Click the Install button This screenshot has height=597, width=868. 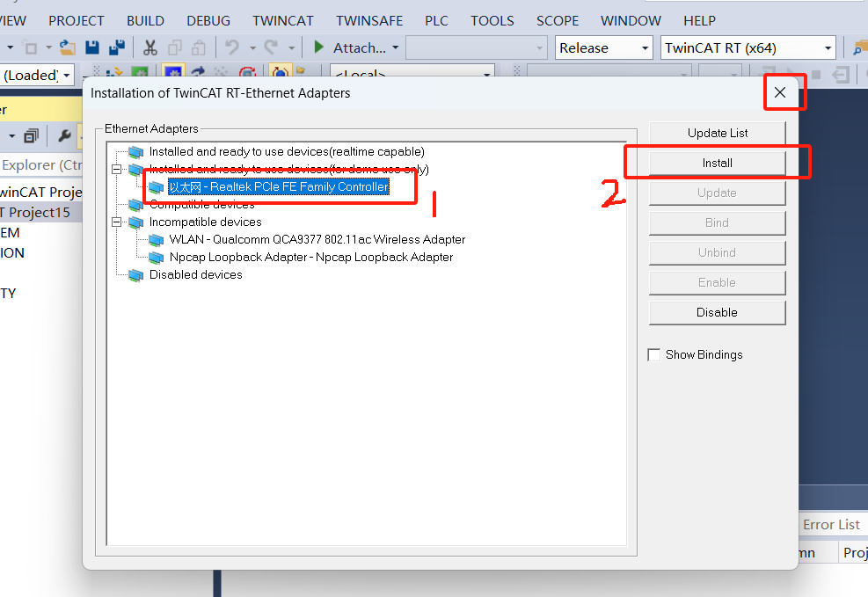click(718, 163)
